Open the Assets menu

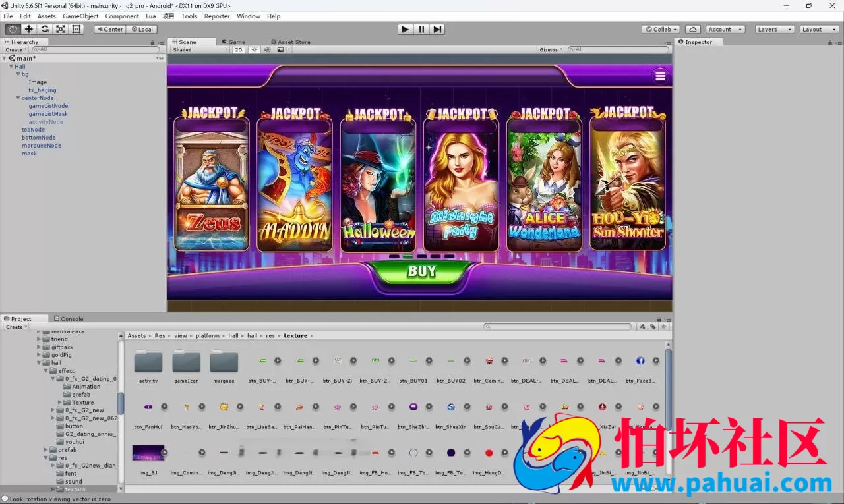pos(46,16)
